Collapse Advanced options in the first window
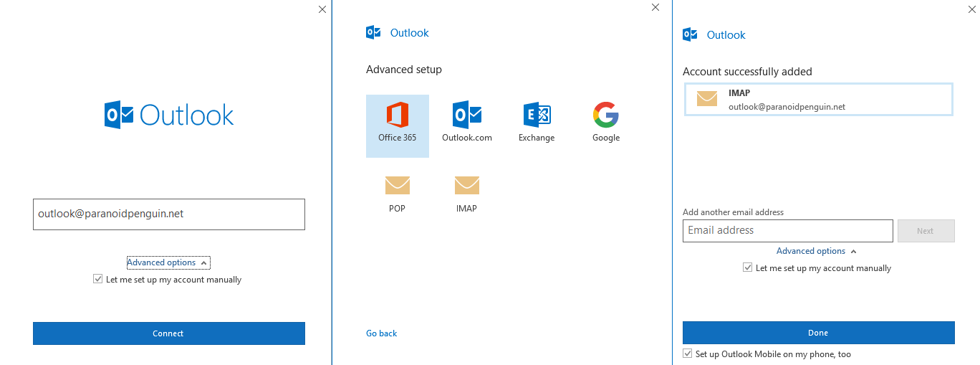This screenshot has width=980, height=365. click(168, 262)
